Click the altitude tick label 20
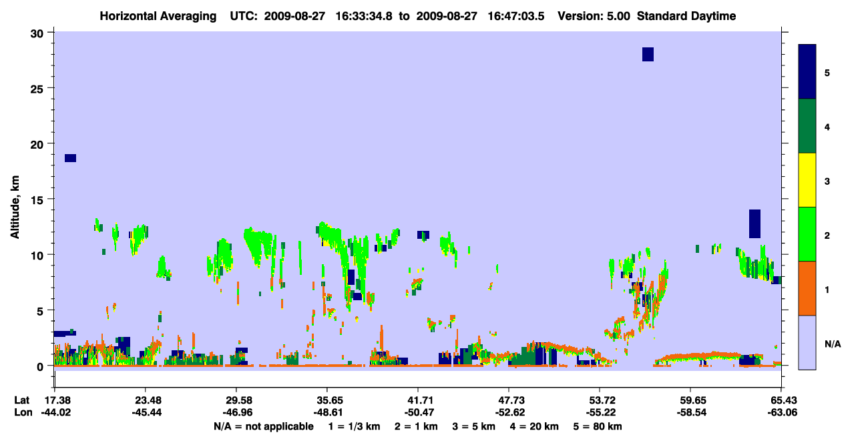868x445 pixels. [39, 144]
